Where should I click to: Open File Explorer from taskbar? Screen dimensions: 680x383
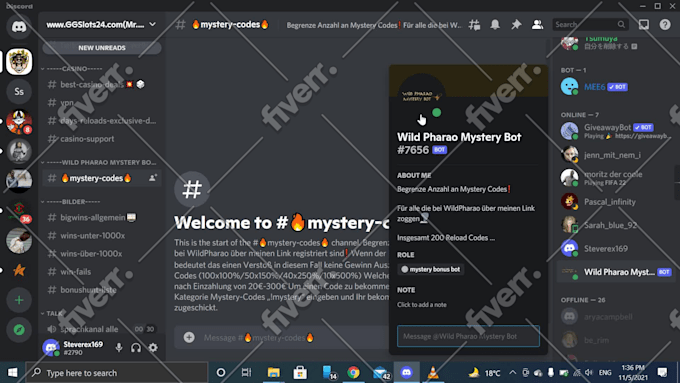pos(274,373)
